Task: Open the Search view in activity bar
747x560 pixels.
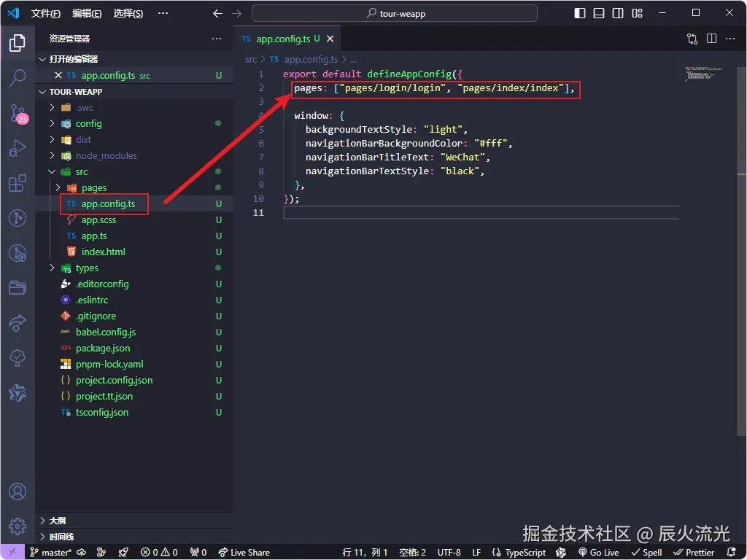Action: (x=18, y=77)
